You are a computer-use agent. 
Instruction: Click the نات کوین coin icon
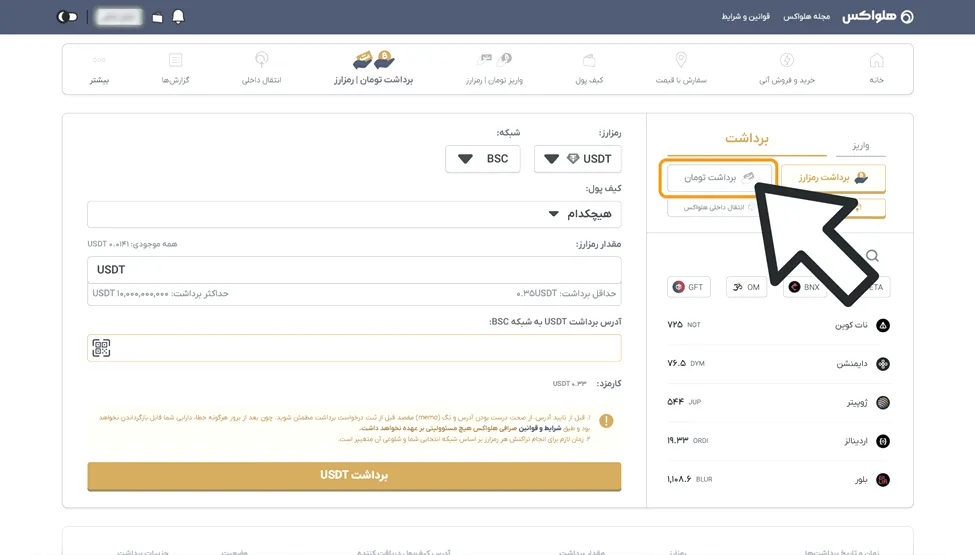(x=883, y=325)
